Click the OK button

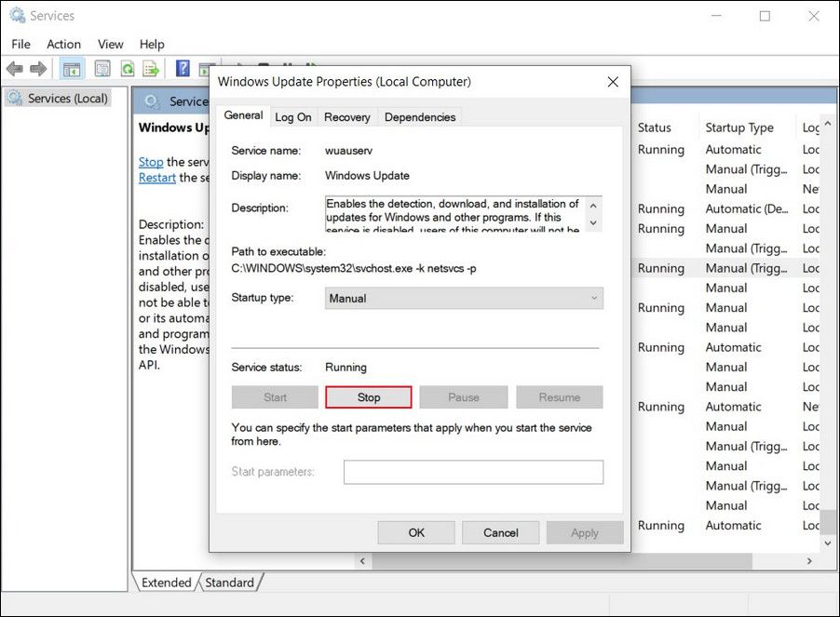[x=415, y=532]
